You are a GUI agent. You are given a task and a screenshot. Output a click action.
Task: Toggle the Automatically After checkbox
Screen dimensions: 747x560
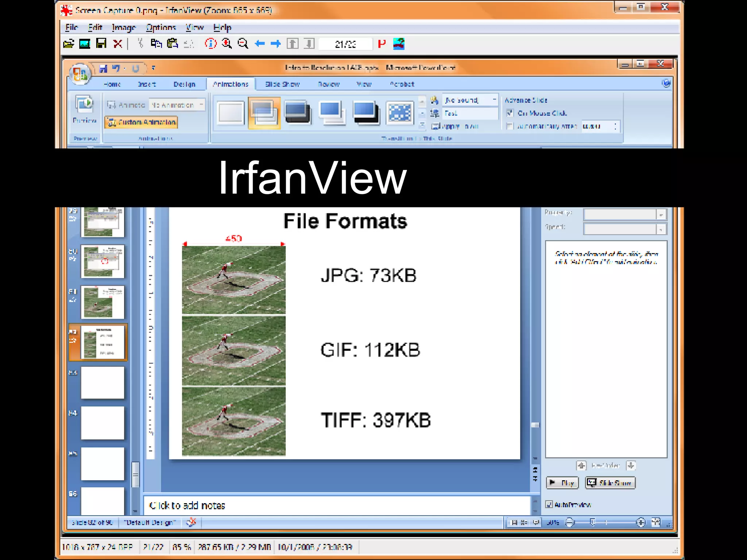point(510,126)
